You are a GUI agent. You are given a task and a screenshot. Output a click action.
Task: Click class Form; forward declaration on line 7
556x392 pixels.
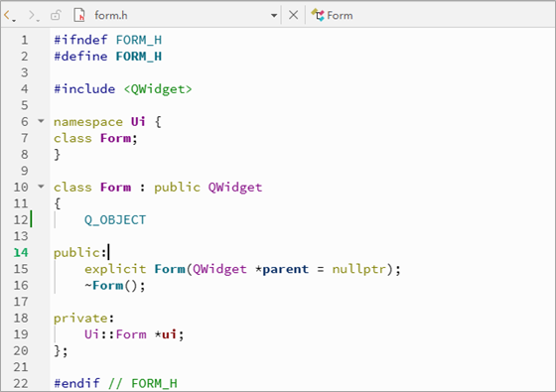click(x=95, y=138)
